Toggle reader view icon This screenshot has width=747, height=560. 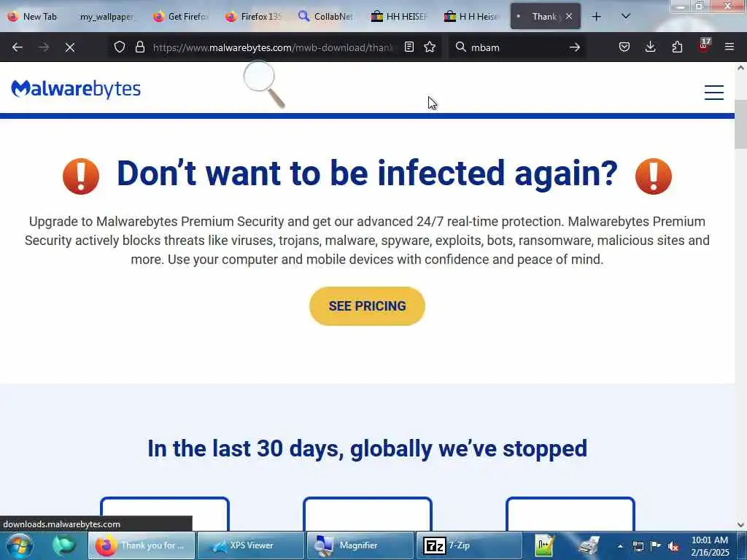click(x=409, y=47)
